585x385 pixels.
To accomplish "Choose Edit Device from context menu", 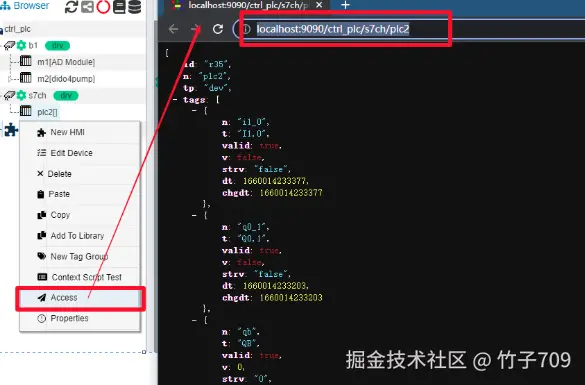I will tap(80, 153).
